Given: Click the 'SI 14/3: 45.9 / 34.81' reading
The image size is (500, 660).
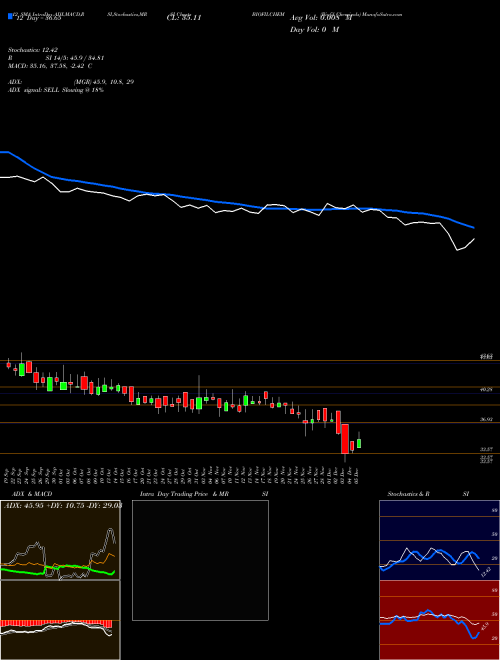Looking at the screenshot, I should click(x=75, y=58).
